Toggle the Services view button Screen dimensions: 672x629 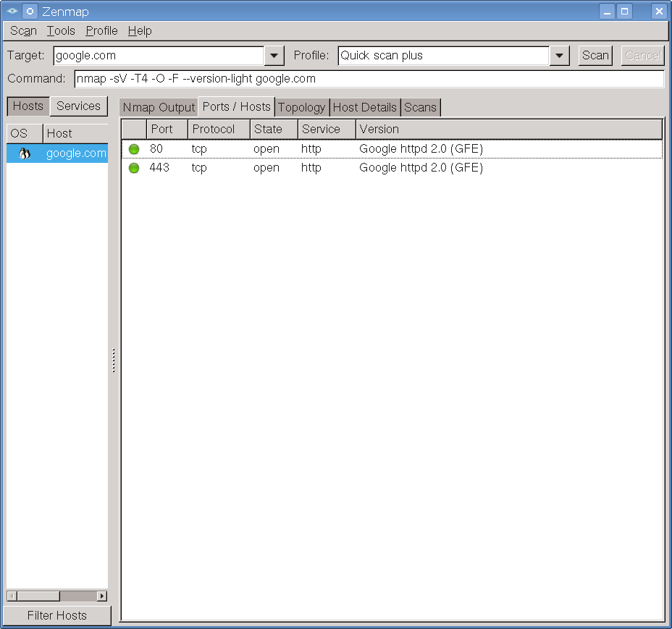click(78, 106)
